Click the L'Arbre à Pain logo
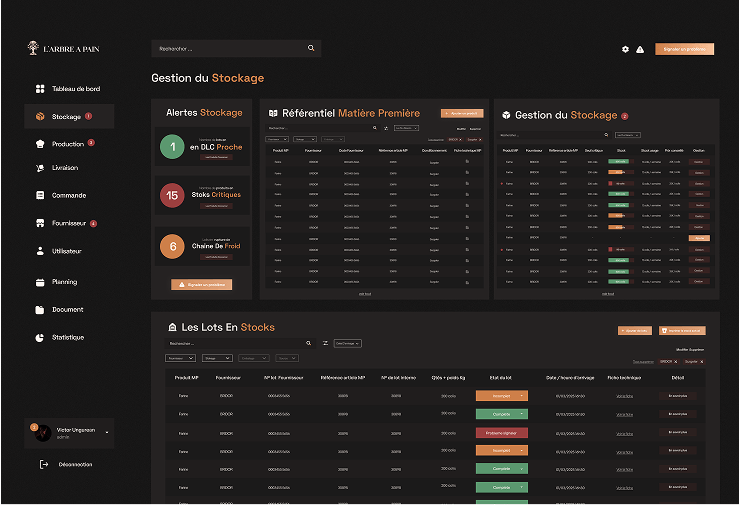 (63, 48)
